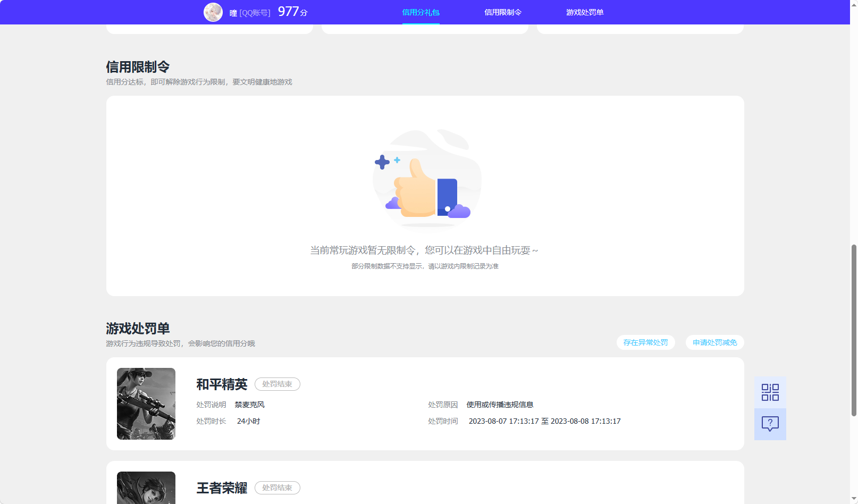
Task: Click the QQ账号 account label
Action: [255, 12]
